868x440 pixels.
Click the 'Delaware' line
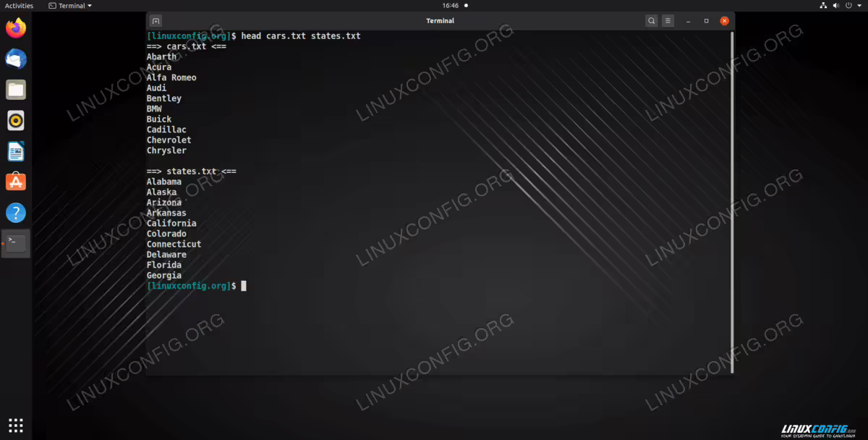click(x=166, y=255)
